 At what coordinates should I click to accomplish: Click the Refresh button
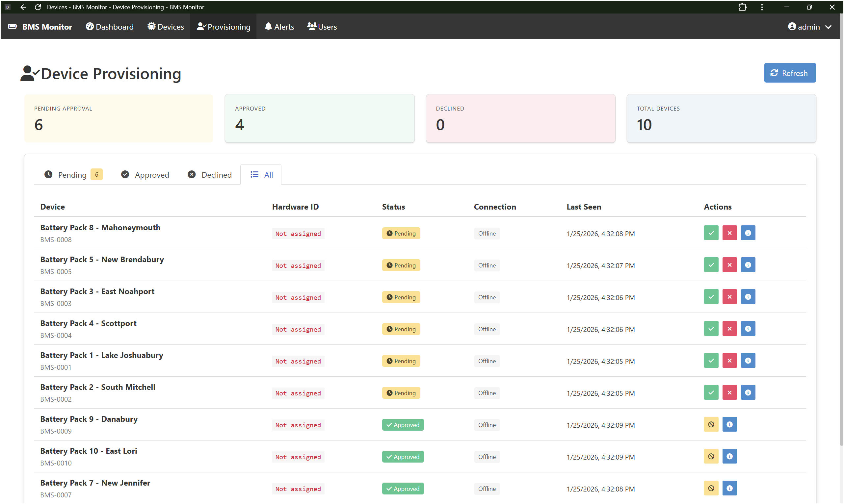pyautogui.click(x=789, y=73)
